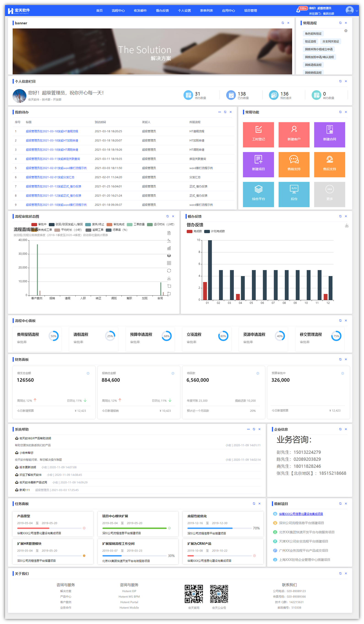This screenshot has height=624, width=364.
Task: Click the banner image The Solution
Action: pos(152,51)
